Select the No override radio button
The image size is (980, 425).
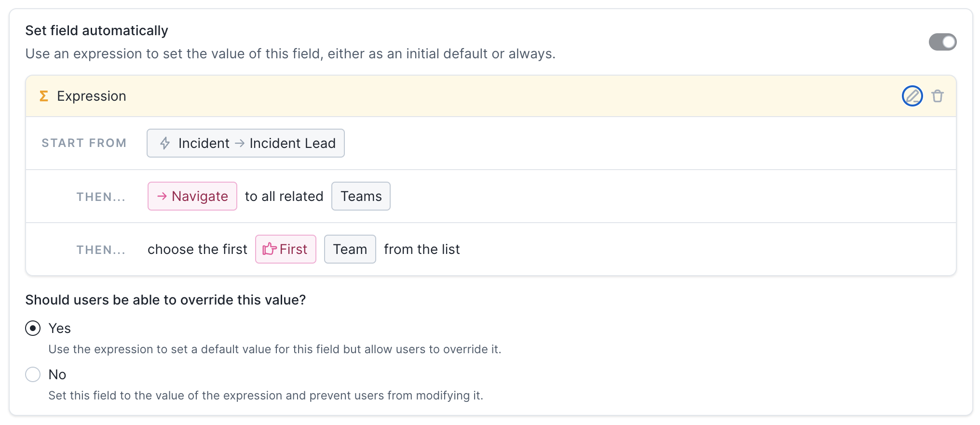(x=33, y=374)
